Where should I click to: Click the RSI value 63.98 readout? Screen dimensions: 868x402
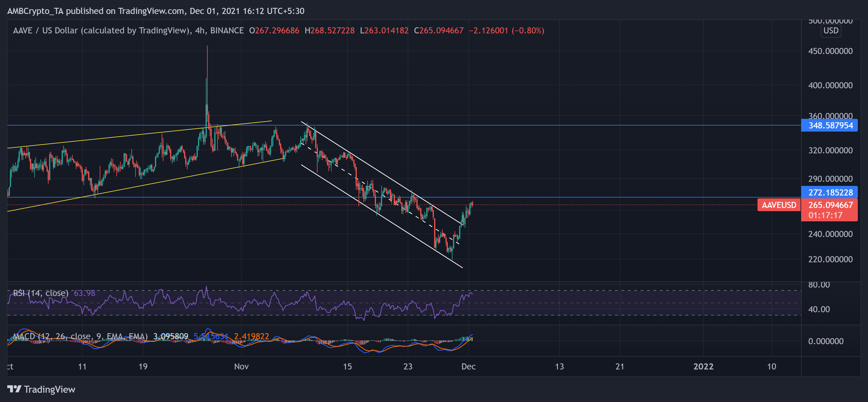85,293
